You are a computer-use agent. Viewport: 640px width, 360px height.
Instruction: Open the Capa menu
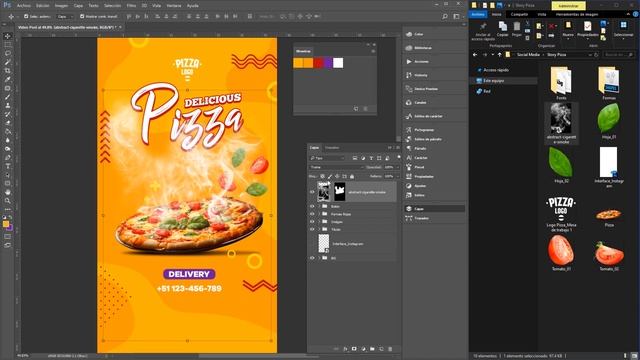coord(78,6)
